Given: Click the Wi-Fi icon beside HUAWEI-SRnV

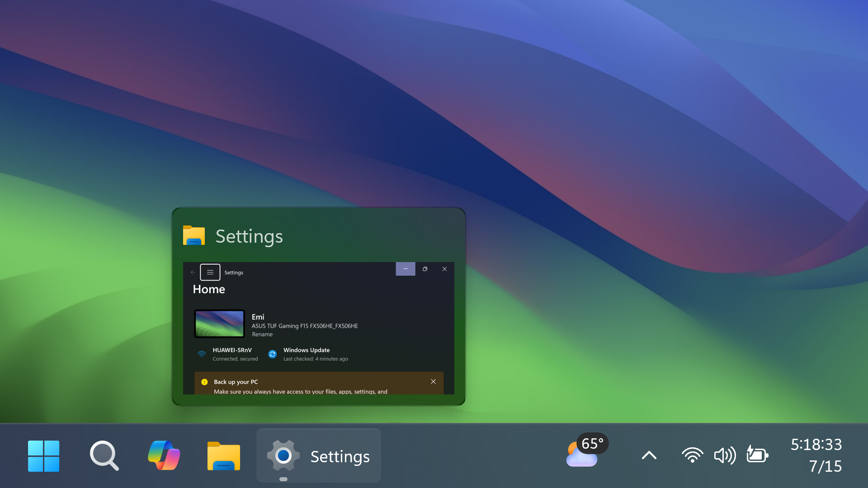Looking at the screenshot, I should 202,354.
